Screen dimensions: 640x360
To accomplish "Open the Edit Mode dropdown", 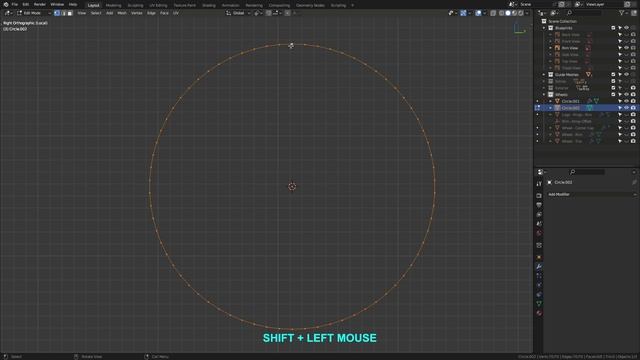I will click(34, 13).
